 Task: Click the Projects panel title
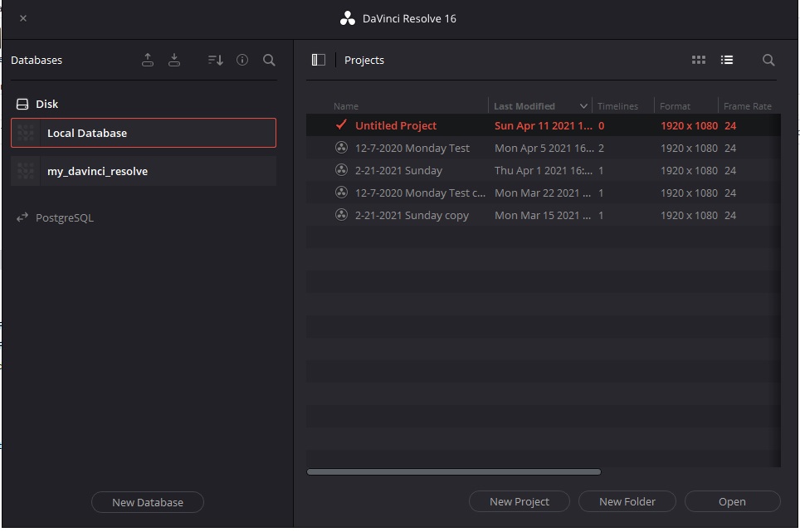(364, 61)
